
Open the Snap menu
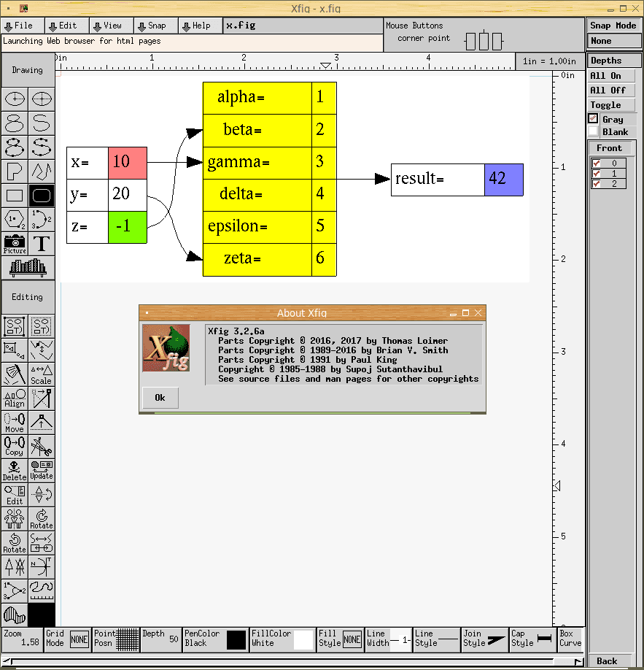pyautogui.click(x=156, y=26)
